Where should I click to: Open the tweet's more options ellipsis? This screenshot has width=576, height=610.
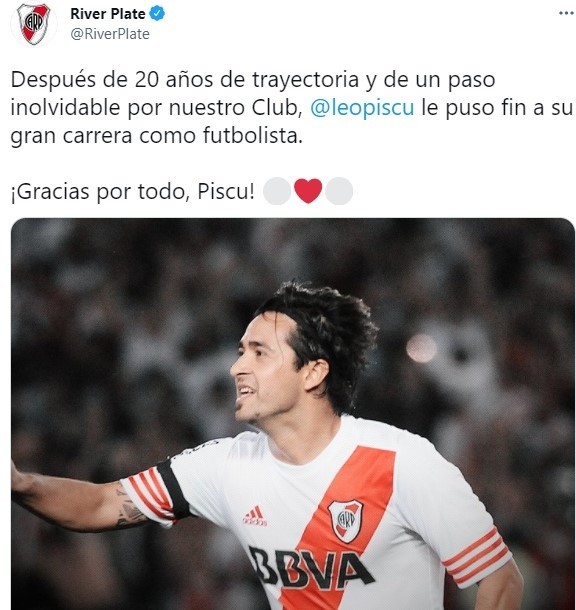click(566, 13)
